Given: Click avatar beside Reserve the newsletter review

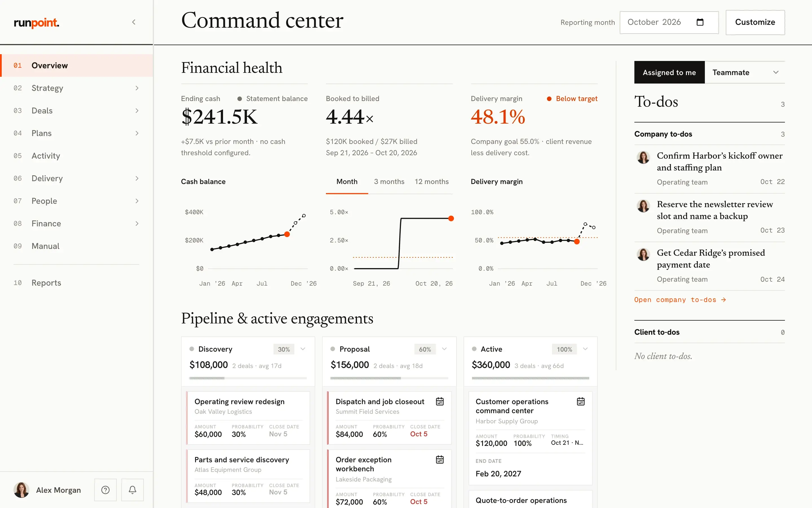Looking at the screenshot, I should click(x=643, y=206).
